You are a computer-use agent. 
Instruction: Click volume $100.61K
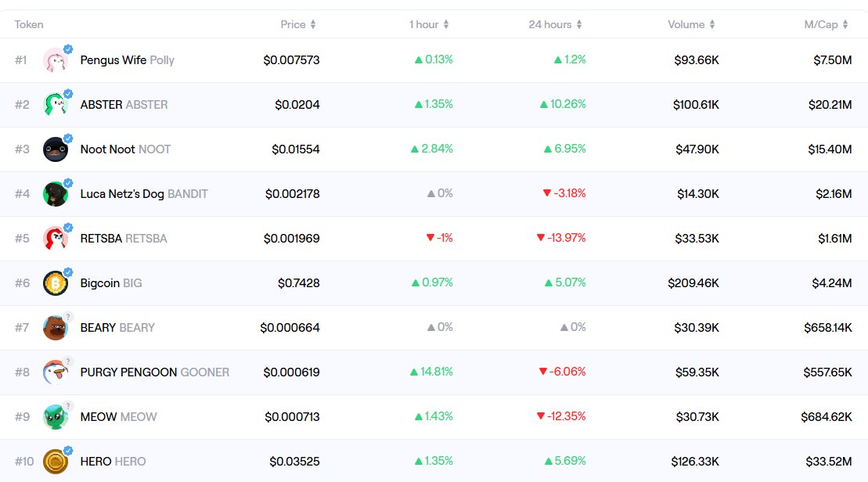(x=696, y=105)
